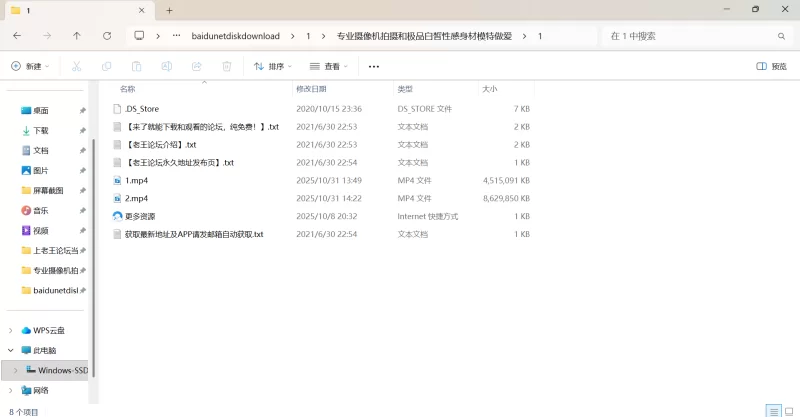800x417 pixels.
Task: Click the Rename icon in toolbar
Action: pos(166,66)
